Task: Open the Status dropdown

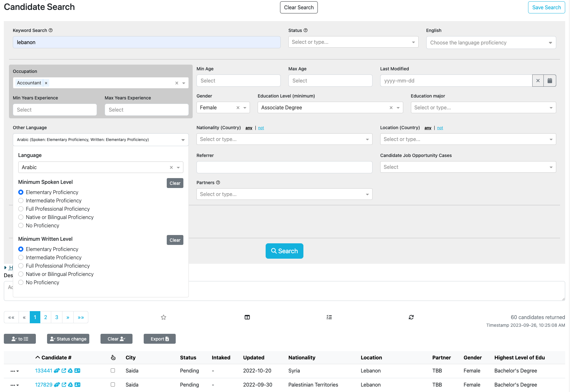Action: click(x=353, y=42)
